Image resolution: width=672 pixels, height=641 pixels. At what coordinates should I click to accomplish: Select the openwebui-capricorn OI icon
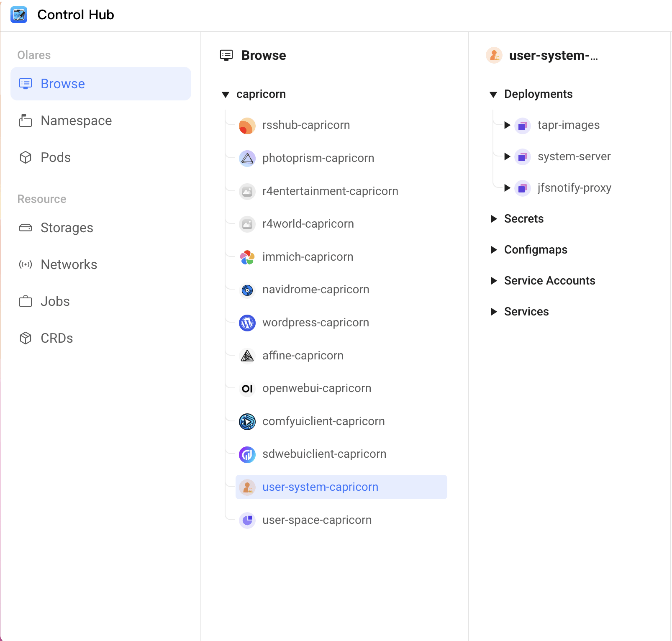[247, 389]
